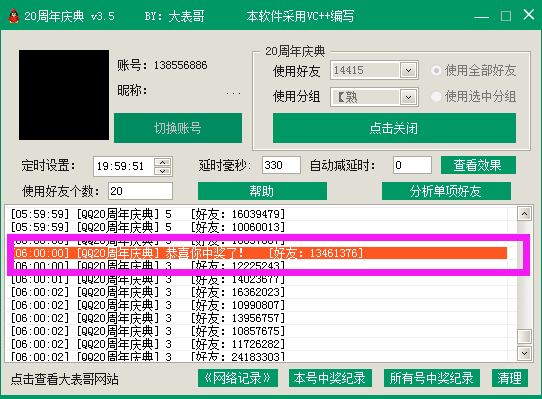Select the 使用全部好友 radio option
Viewport: 542px width, 399px height.
pos(473,71)
